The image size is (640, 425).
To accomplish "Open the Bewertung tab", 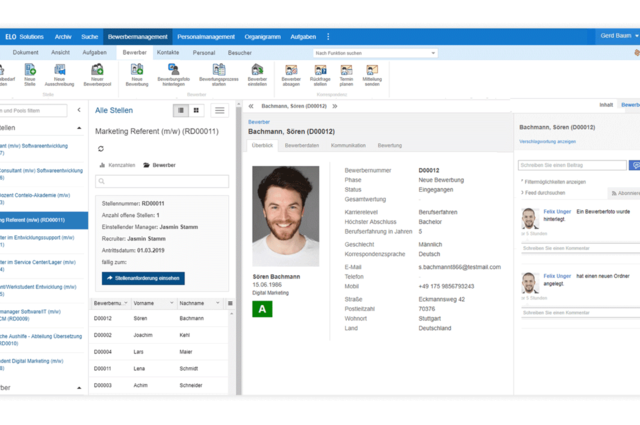I will 390,145.
